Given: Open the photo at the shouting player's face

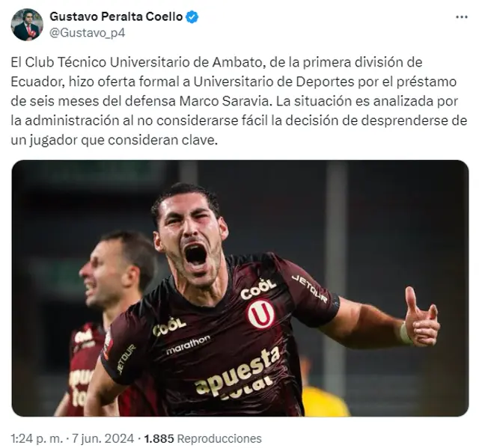Looking at the screenshot, I should (191, 236).
